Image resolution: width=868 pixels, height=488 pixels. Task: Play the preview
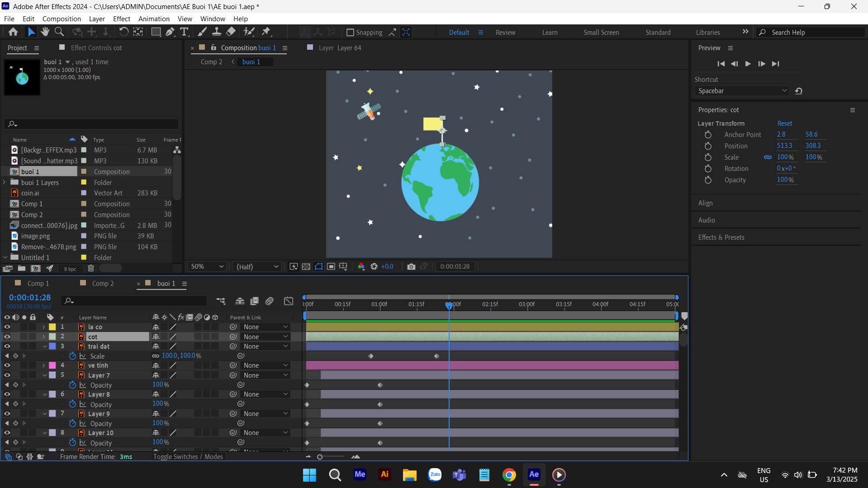[x=748, y=64]
